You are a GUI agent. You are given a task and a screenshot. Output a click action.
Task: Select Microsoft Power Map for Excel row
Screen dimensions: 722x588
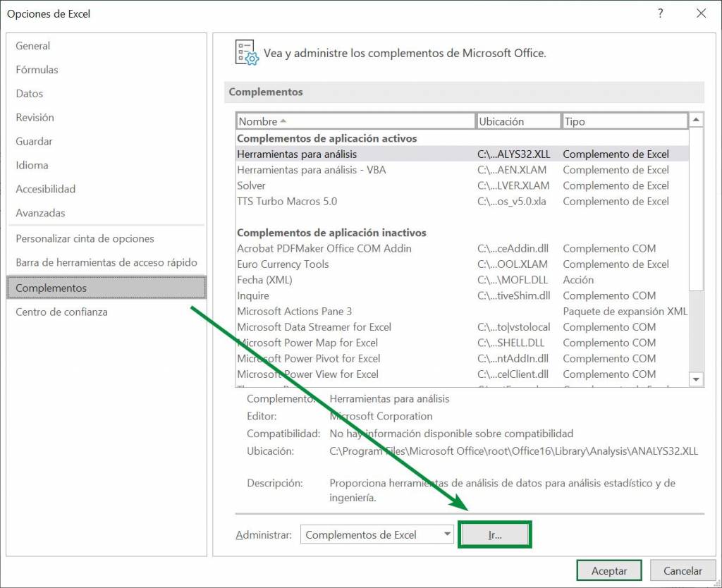463,343
